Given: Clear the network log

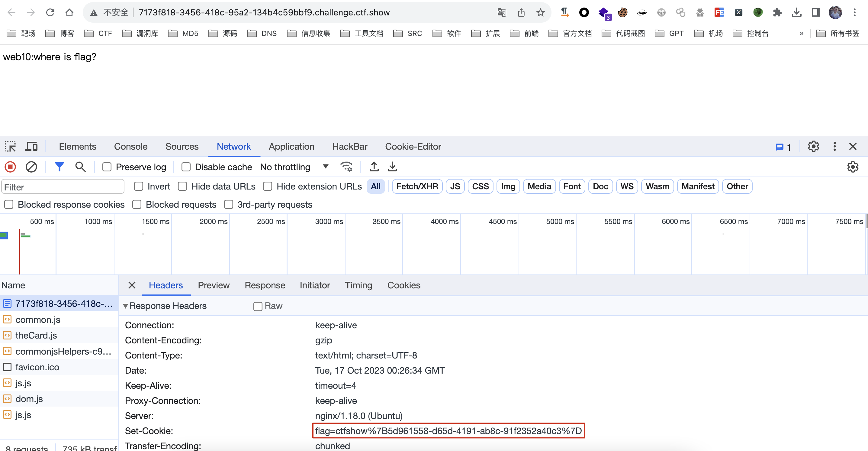Looking at the screenshot, I should click(31, 167).
